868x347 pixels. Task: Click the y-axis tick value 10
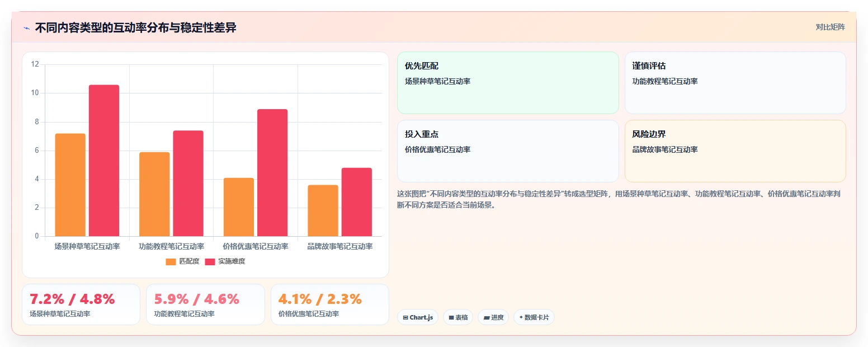[x=35, y=93]
